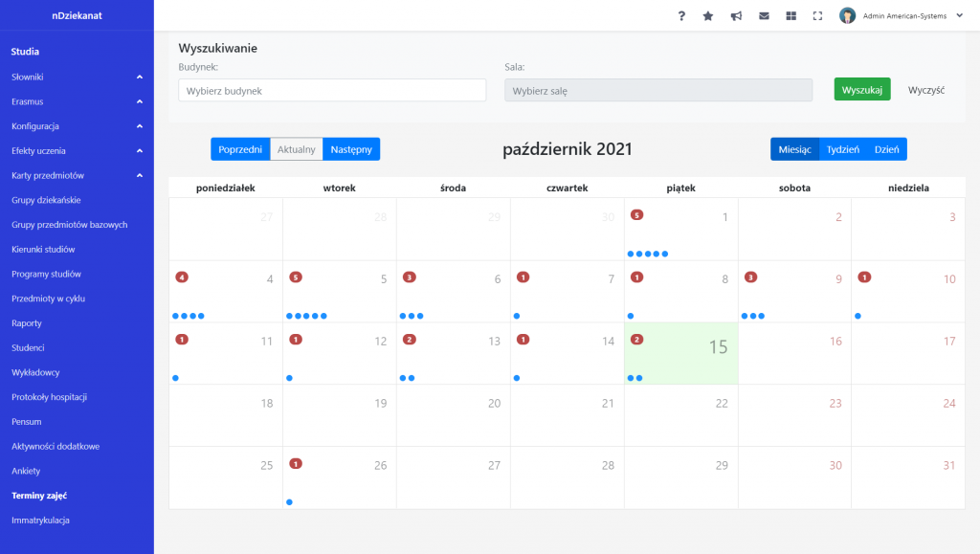
Task: Go to Następny month
Action: pos(351,149)
